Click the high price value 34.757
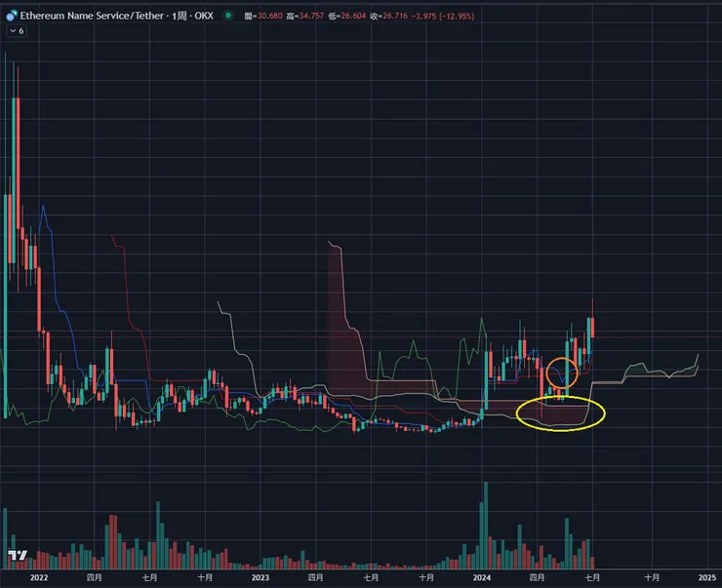 click(x=312, y=16)
